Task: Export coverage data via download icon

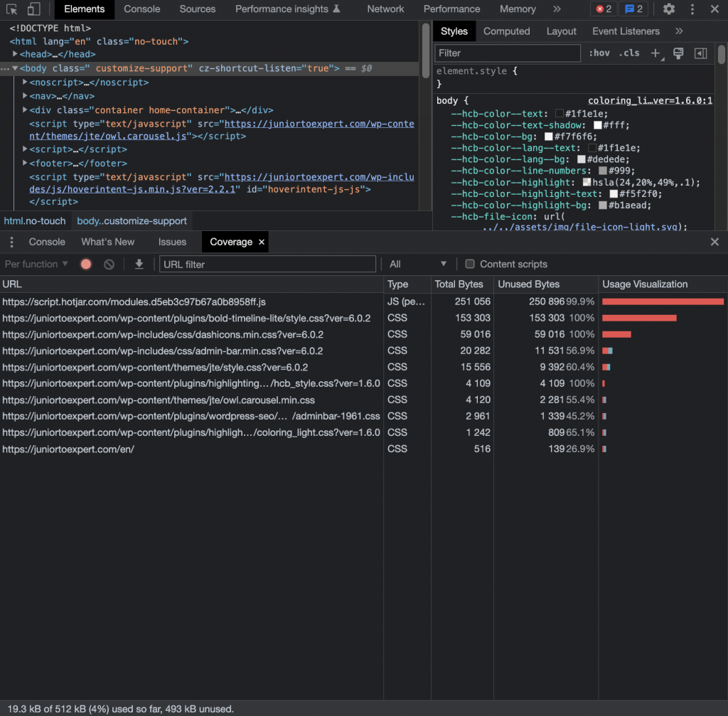Action: (139, 264)
